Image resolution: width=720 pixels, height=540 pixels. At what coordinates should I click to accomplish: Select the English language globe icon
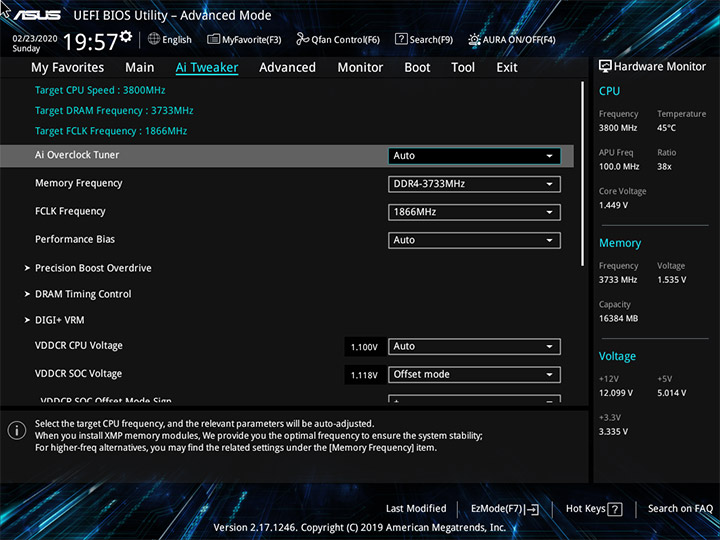pos(154,39)
